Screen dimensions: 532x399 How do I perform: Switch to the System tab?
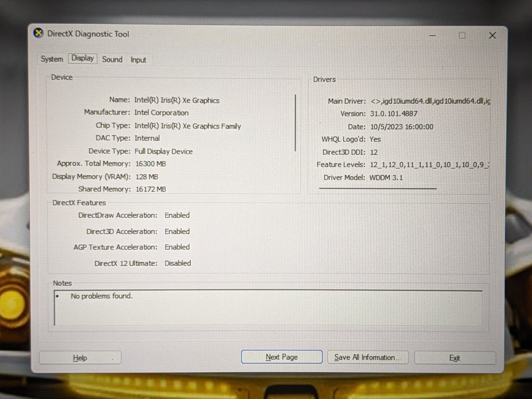click(x=52, y=59)
